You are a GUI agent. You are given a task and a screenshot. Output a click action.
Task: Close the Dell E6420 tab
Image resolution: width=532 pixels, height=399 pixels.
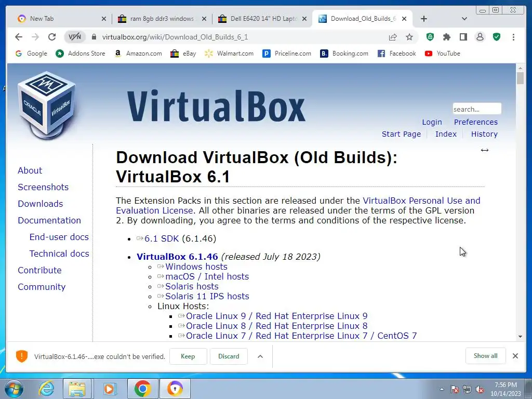pyautogui.click(x=304, y=19)
